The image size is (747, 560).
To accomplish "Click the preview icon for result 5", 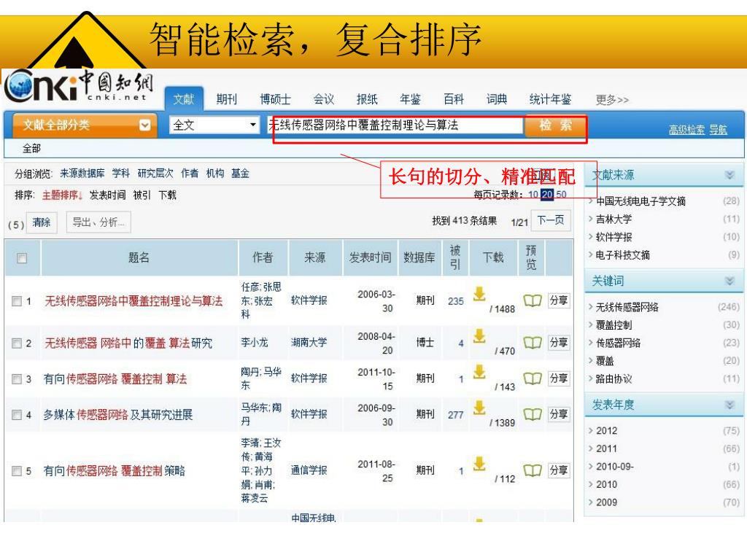I will point(532,470).
